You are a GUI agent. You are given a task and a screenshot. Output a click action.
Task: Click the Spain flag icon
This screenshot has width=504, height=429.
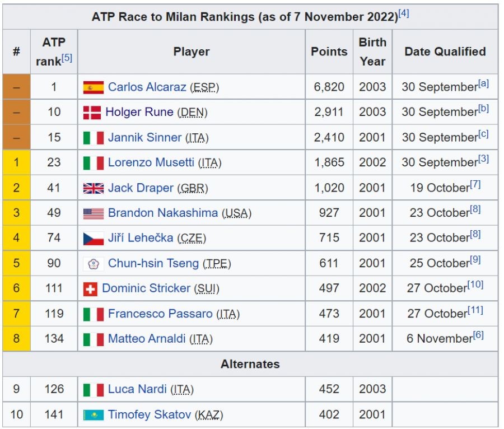(x=94, y=87)
